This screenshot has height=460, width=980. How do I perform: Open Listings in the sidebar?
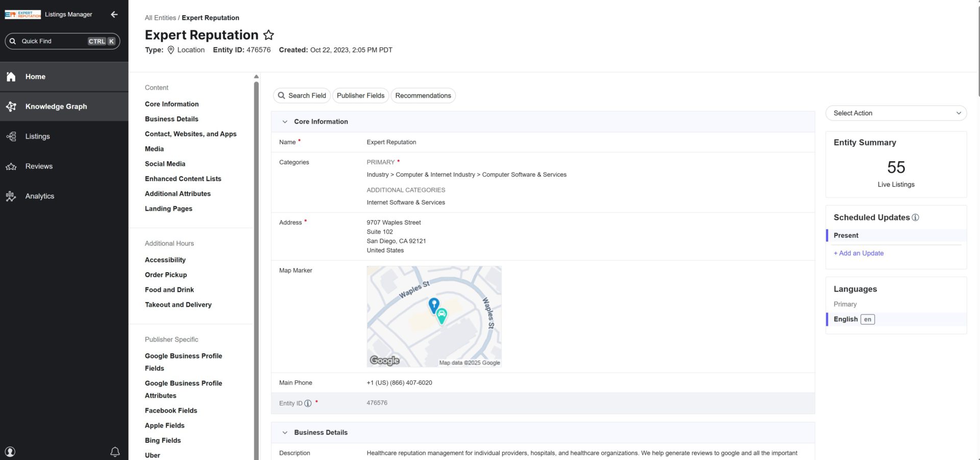[x=38, y=136]
